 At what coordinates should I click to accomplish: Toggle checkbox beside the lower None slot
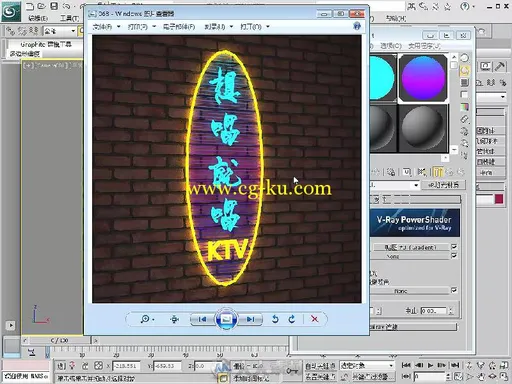pyautogui.click(x=454, y=290)
